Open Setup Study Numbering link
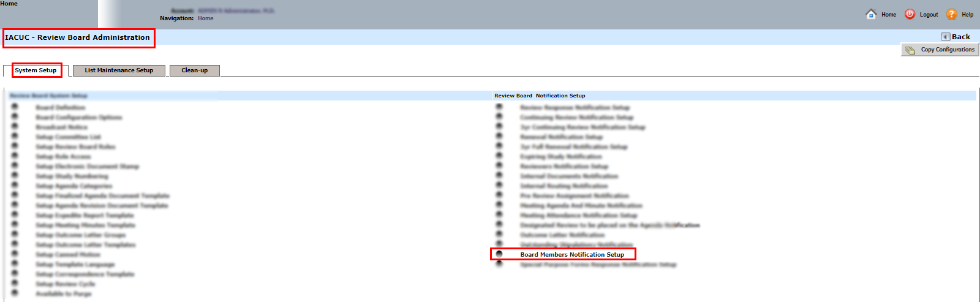 (x=72, y=176)
